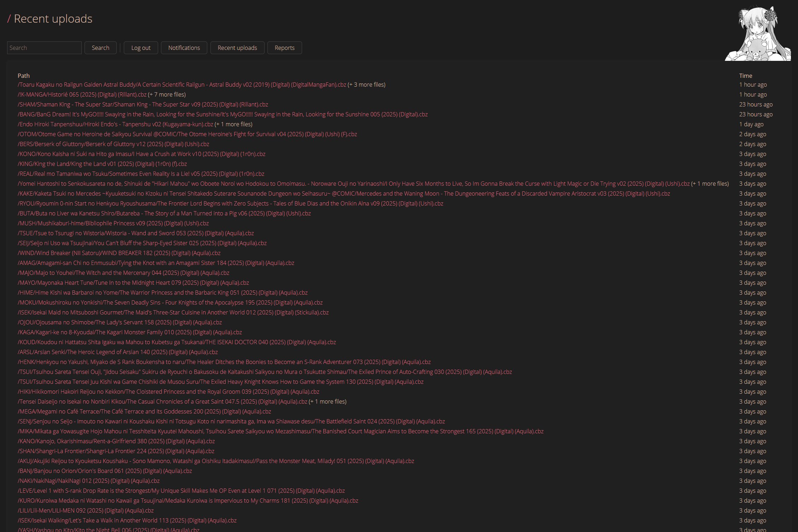
Task: Open LILI-MEN 092 link
Action: click(x=86, y=510)
